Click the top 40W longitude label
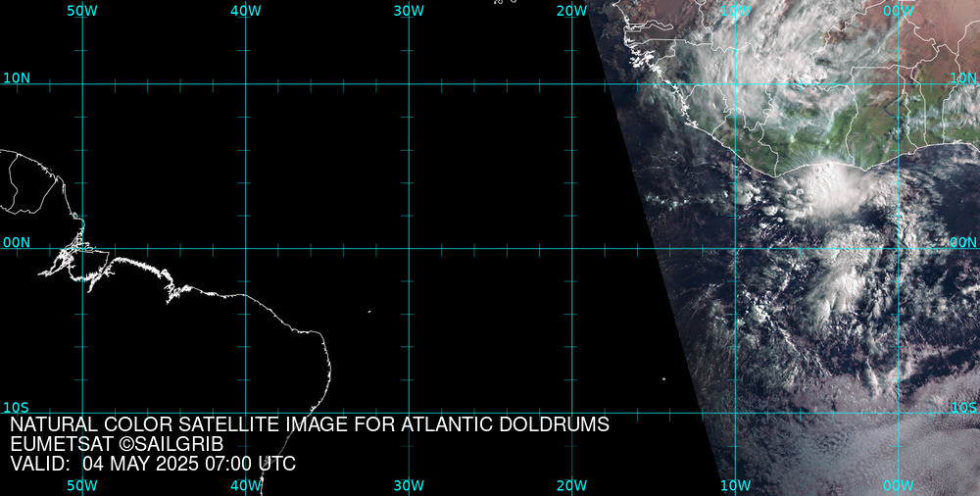Viewport: 980px width, 496px height. click(246, 11)
